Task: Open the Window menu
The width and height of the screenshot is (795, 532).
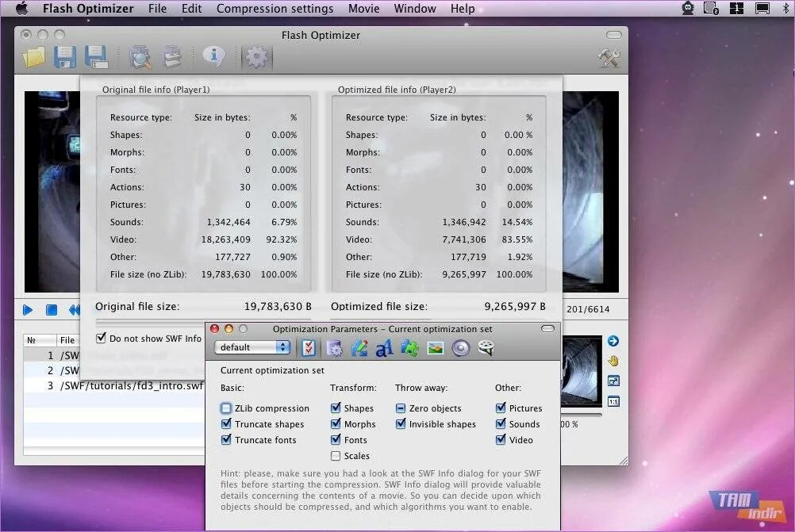Action: (415, 9)
